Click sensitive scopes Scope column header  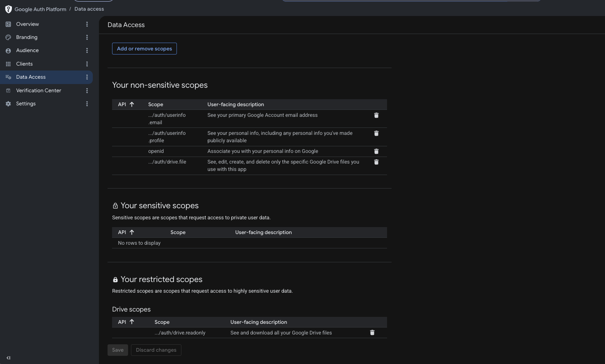click(178, 232)
